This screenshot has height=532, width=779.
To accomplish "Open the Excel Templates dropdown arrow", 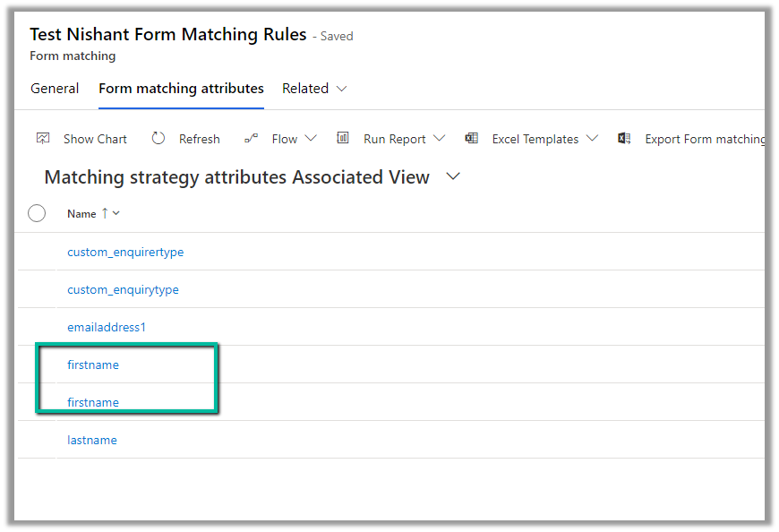I will [592, 139].
